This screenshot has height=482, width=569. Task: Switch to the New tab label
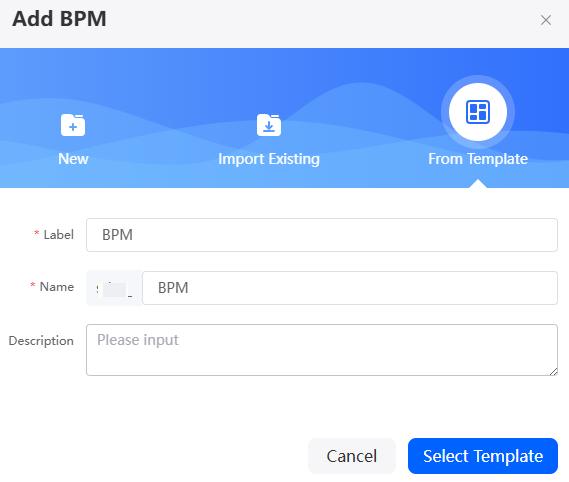point(73,159)
